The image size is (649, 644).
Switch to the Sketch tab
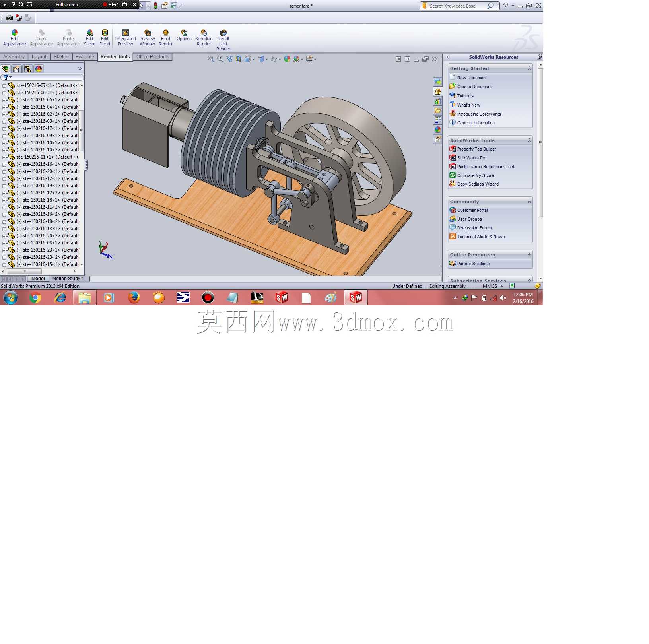[61, 57]
